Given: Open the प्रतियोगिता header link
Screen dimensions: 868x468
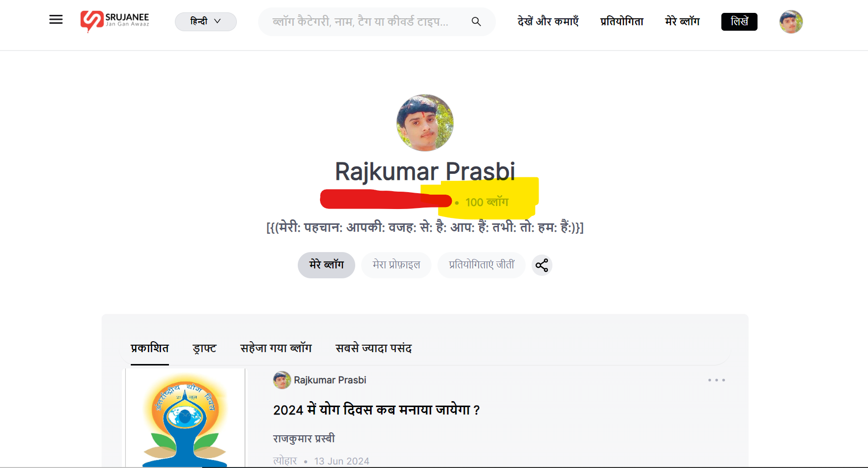Looking at the screenshot, I should [622, 21].
